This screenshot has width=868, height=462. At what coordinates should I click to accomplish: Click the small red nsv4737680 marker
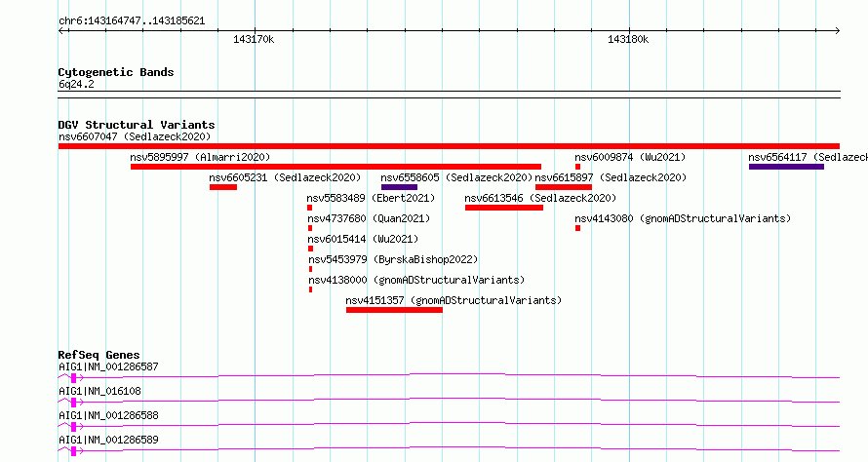(310, 228)
